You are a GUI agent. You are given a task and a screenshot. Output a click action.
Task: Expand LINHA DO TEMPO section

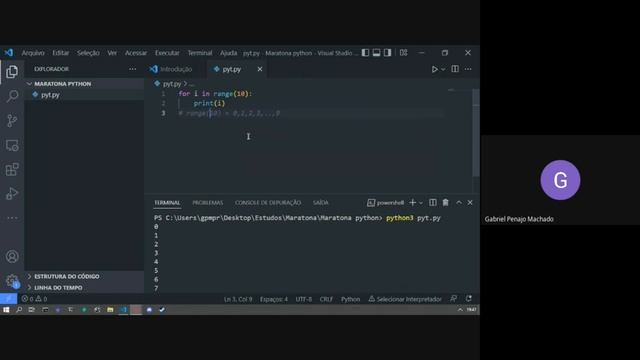tap(84, 288)
